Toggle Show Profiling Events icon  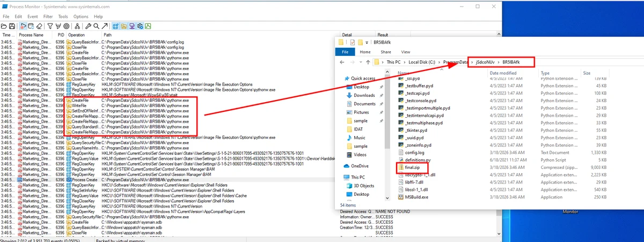(148, 26)
